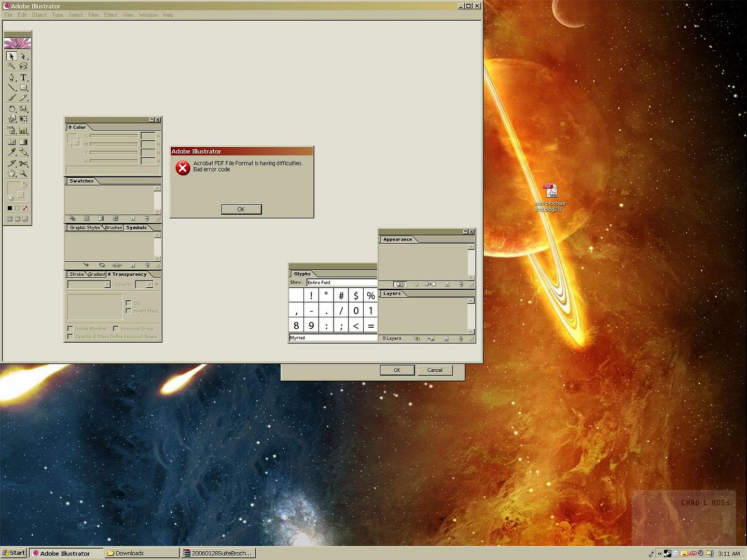Screen dimensions: 747x560
Task: Select the Scale tool
Action: click(23, 109)
